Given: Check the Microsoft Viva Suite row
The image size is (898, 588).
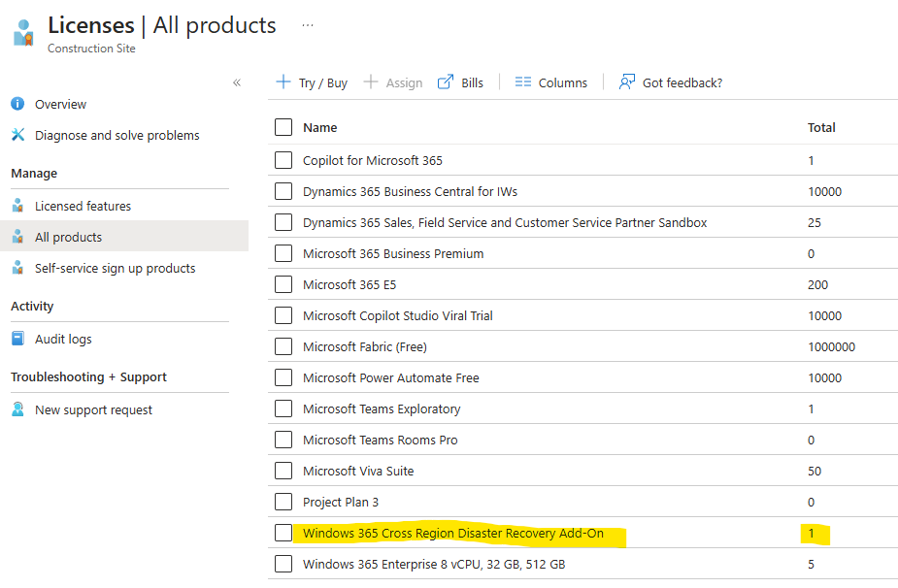Looking at the screenshot, I should pos(283,471).
